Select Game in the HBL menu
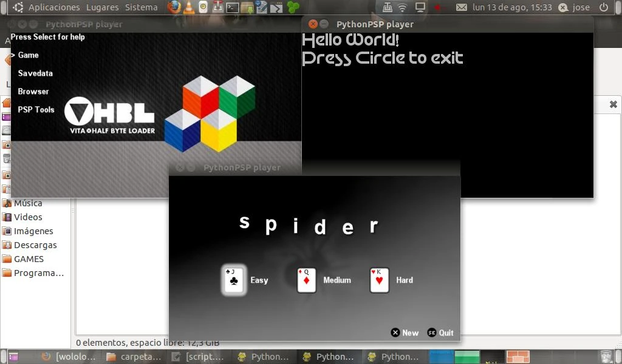622x364 pixels. coord(28,55)
